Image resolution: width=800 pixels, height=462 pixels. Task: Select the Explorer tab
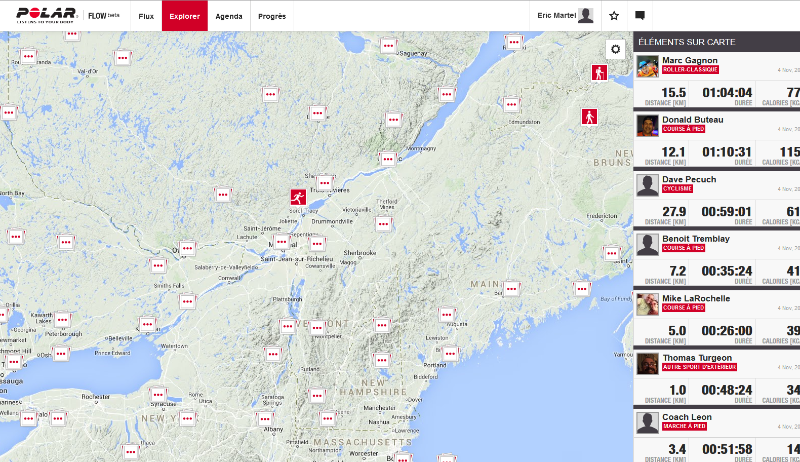coord(184,16)
